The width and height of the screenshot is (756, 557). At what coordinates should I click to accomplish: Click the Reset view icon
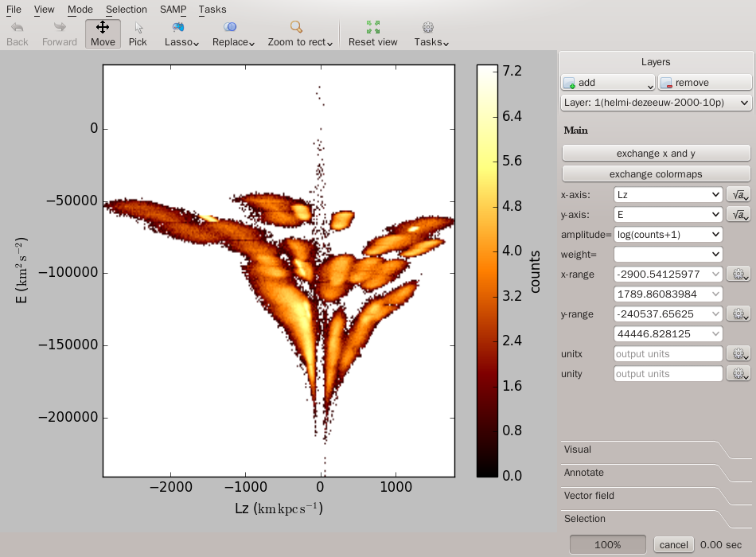click(372, 33)
